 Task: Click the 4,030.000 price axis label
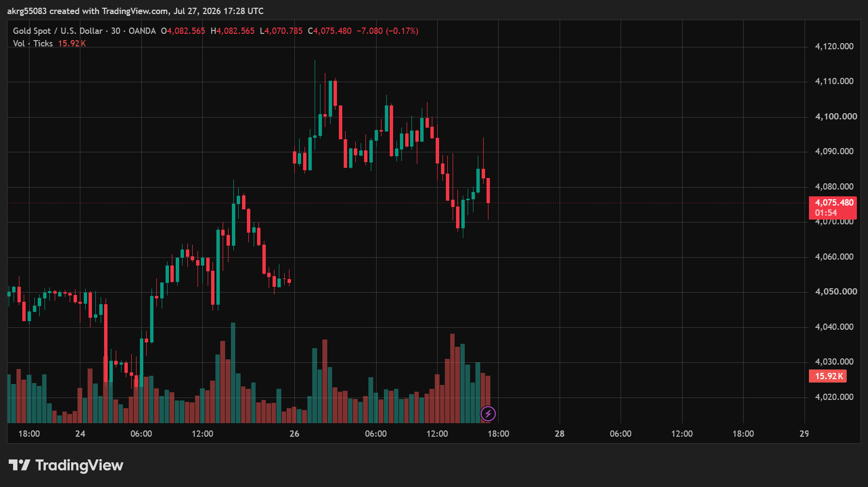pos(834,362)
